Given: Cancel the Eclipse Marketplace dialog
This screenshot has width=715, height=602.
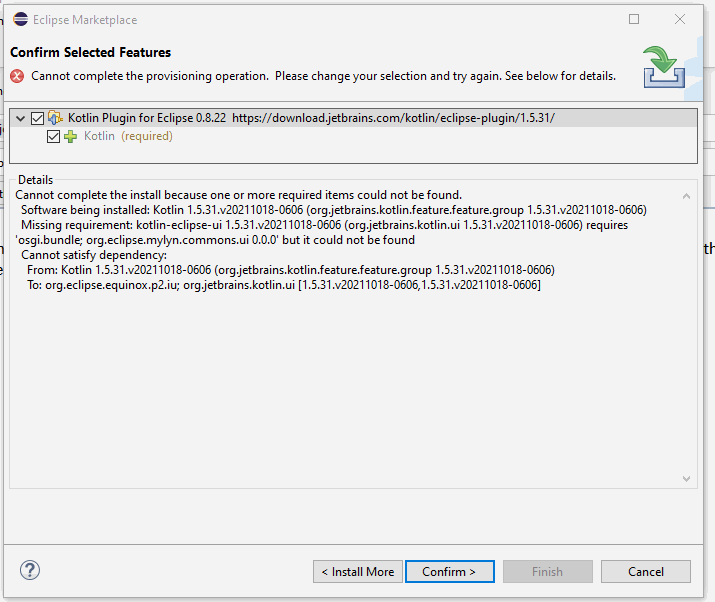Looking at the screenshot, I should click(x=646, y=572).
